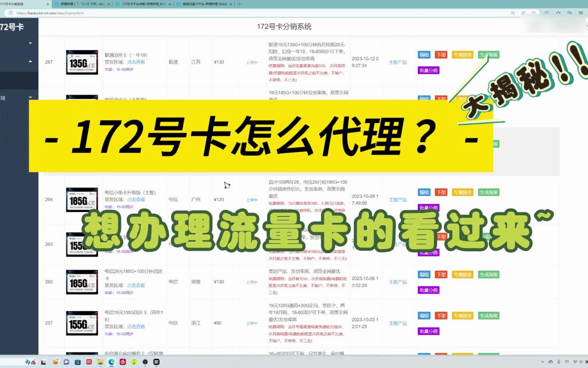This screenshot has height=368, width=588.
Task: Open the 185G product image in row 264
Action: 82,200
